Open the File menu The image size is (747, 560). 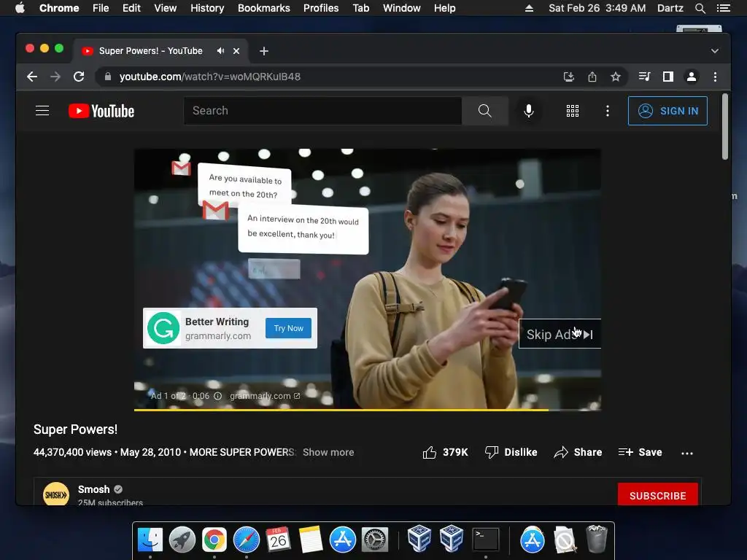101,8
